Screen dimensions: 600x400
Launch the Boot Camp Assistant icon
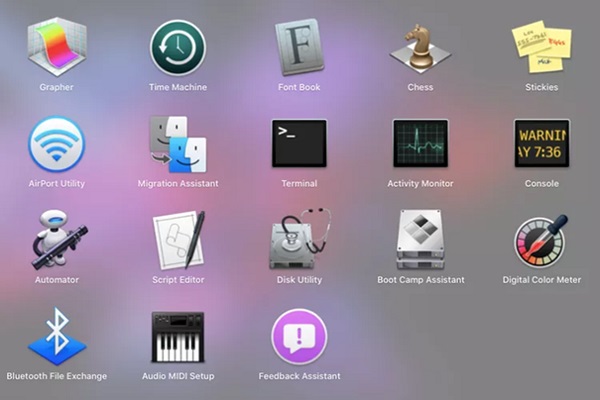[420, 240]
